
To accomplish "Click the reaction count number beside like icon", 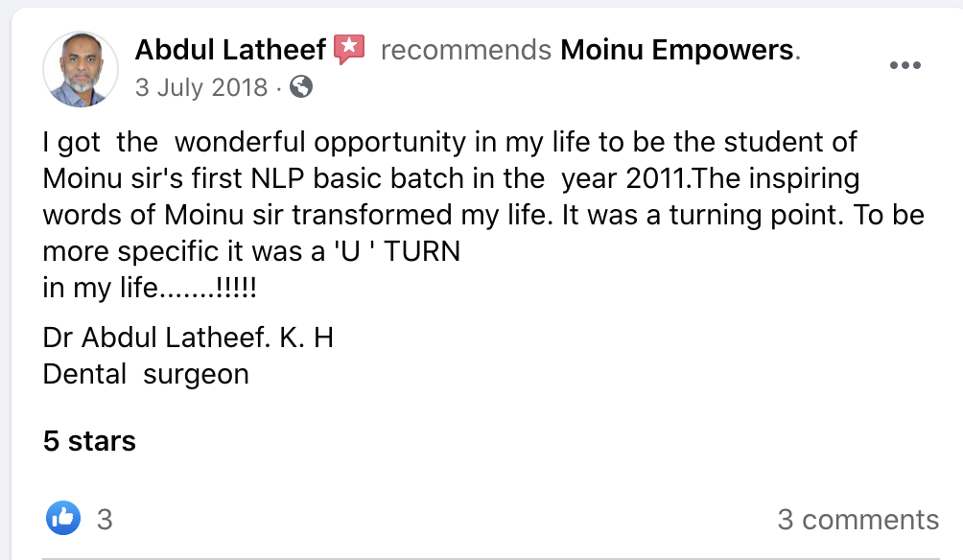I will [x=105, y=520].
